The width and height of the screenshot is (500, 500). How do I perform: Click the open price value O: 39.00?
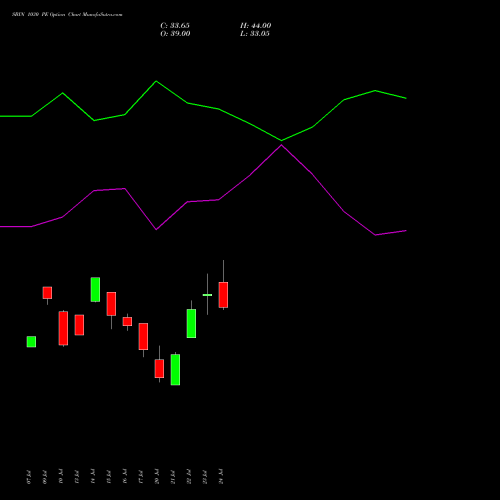tap(175, 34)
